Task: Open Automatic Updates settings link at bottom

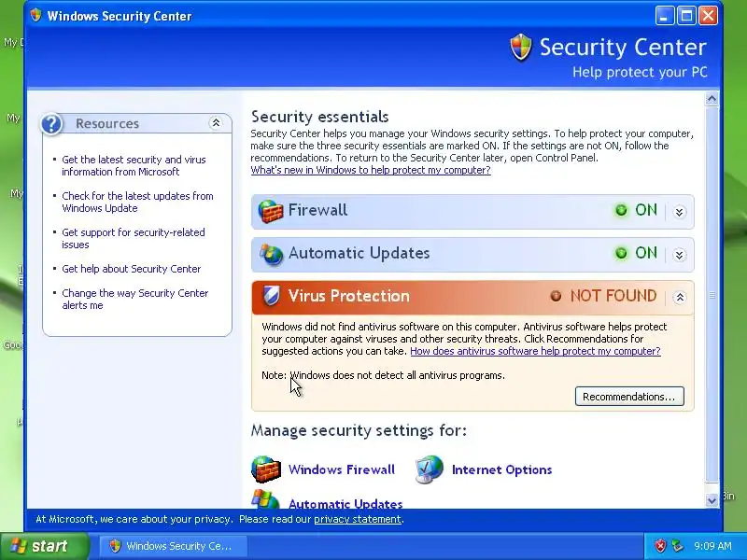Action: (x=345, y=503)
